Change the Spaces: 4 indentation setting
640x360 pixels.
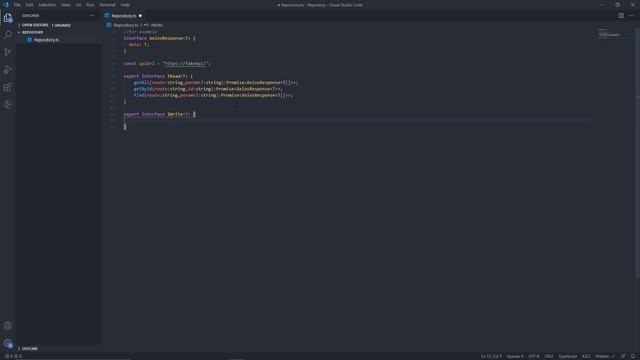[515, 356]
